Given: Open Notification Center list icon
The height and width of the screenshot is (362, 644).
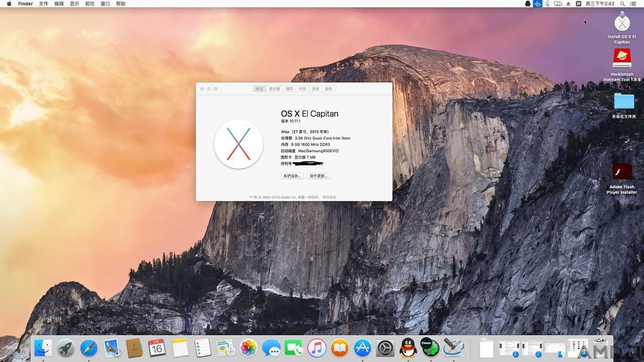Looking at the screenshot, I should coord(633,3).
